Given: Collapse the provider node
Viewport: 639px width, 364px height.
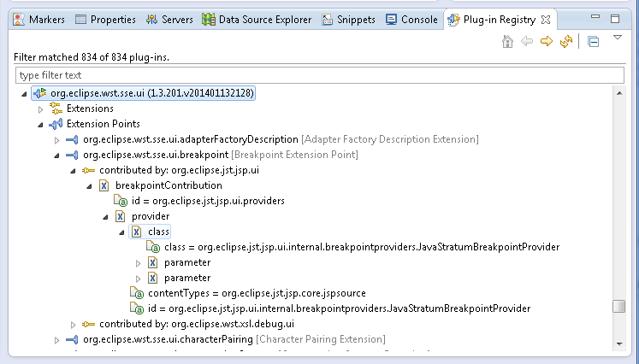Looking at the screenshot, I should [105, 217].
